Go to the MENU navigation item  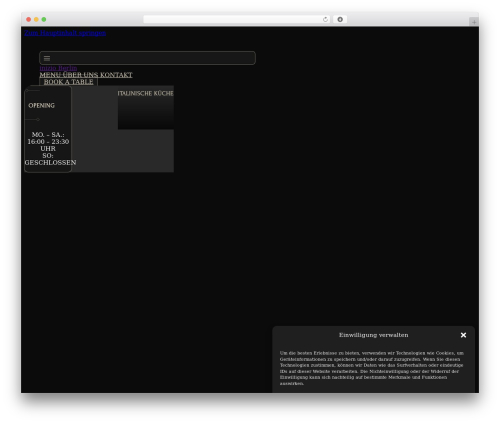pos(50,75)
